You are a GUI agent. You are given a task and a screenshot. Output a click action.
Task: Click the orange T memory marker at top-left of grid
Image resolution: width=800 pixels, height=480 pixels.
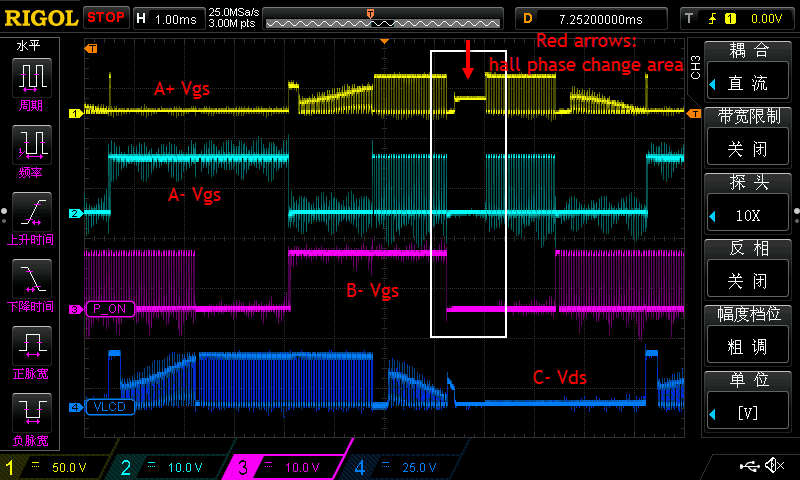coord(91,48)
